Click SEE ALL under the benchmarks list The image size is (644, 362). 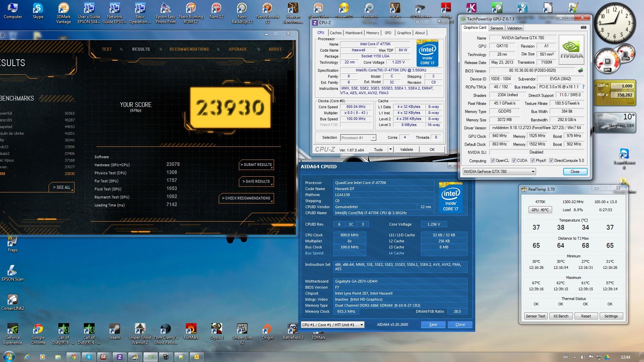tap(61, 187)
